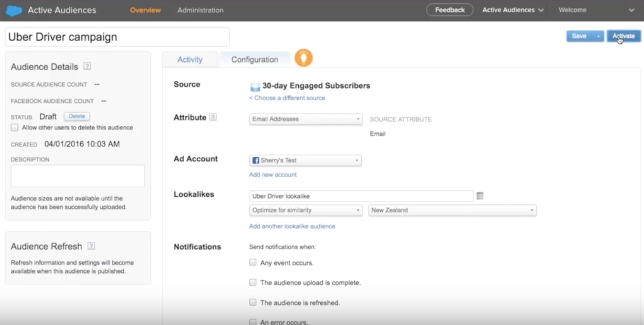Open the Email Addresses attribute dropdown

306,119
